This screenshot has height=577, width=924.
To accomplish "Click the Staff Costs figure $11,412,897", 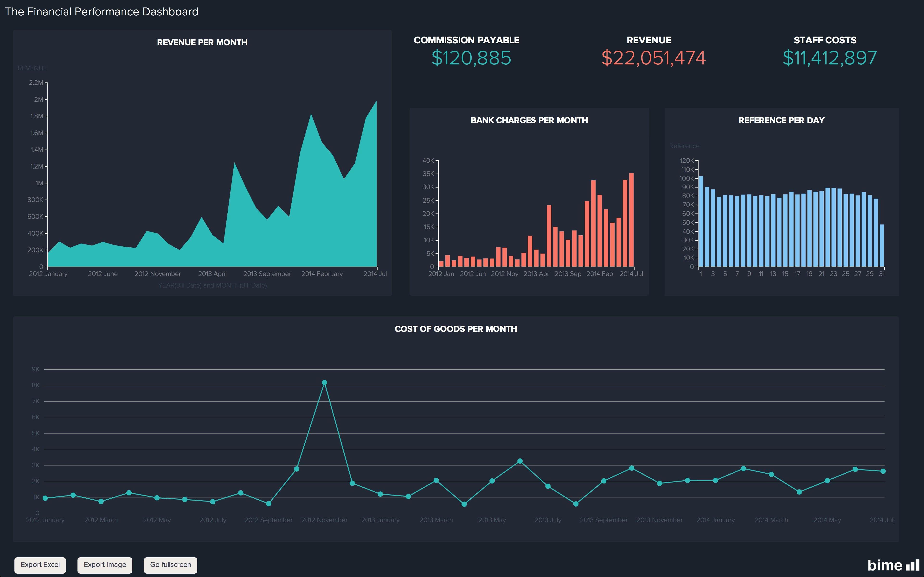I will [x=829, y=58].
